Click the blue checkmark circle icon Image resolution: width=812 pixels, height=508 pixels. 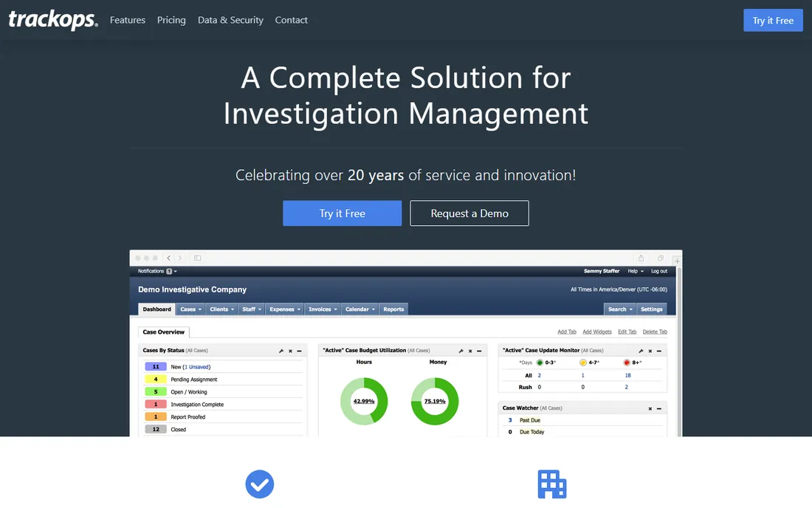[259, 484]
